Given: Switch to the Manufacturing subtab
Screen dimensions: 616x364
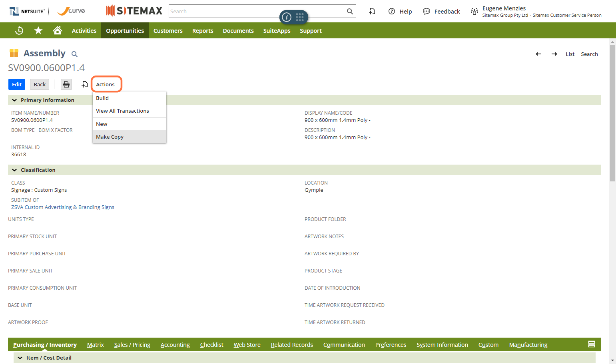Looking at the screenshot, I should pyautogui.click(x=528, y=344).
